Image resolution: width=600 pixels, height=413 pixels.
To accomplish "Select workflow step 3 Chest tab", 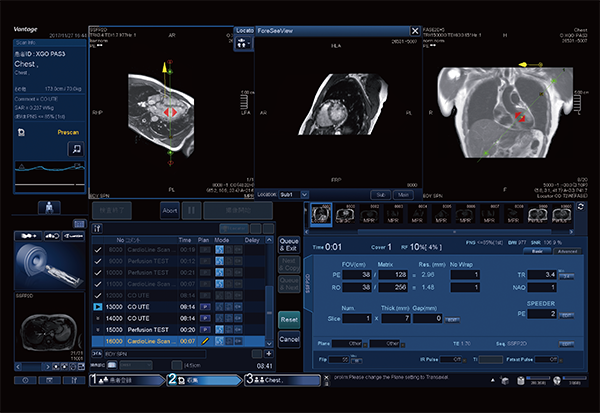I will tap(282, 380).
